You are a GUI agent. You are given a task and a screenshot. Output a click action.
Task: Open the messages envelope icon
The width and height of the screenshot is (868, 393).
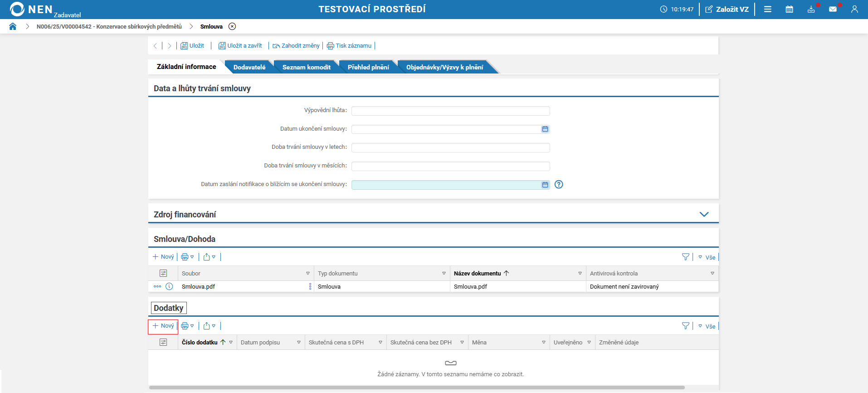(x=833, y=9)
